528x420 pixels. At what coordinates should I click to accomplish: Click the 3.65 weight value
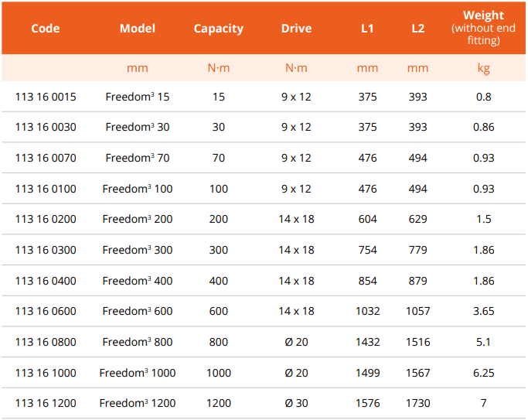coord(483,311)
